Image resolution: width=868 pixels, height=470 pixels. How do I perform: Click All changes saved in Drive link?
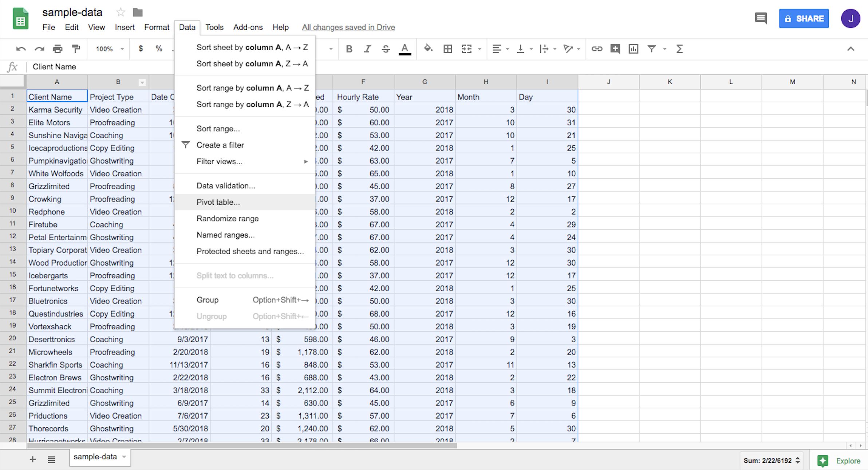point(348,27)
